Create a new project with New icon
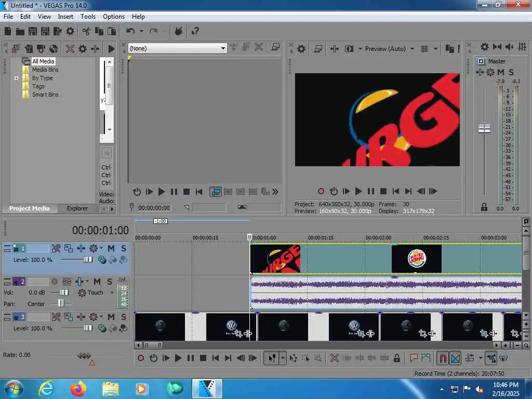Viewport: 532px width, 399px height. 7,32
